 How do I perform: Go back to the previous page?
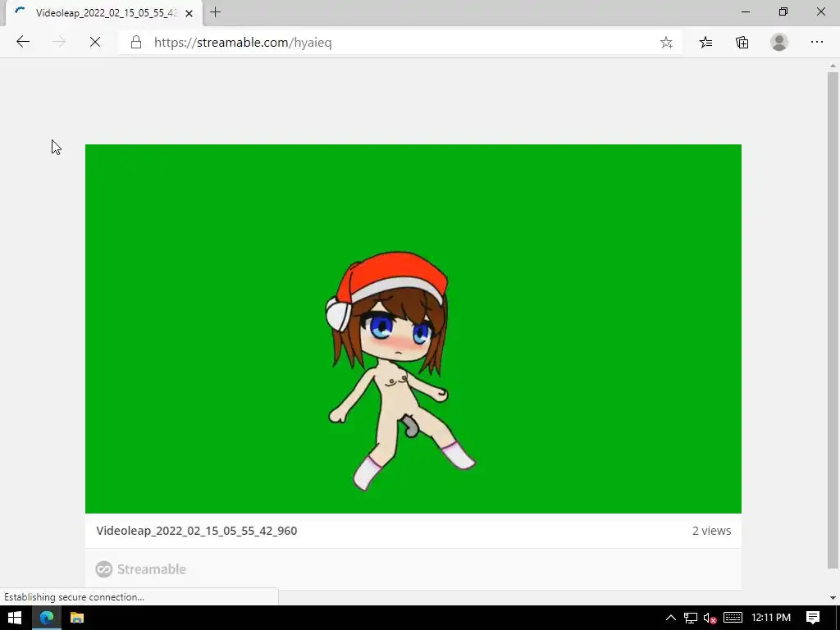(22, 42)
